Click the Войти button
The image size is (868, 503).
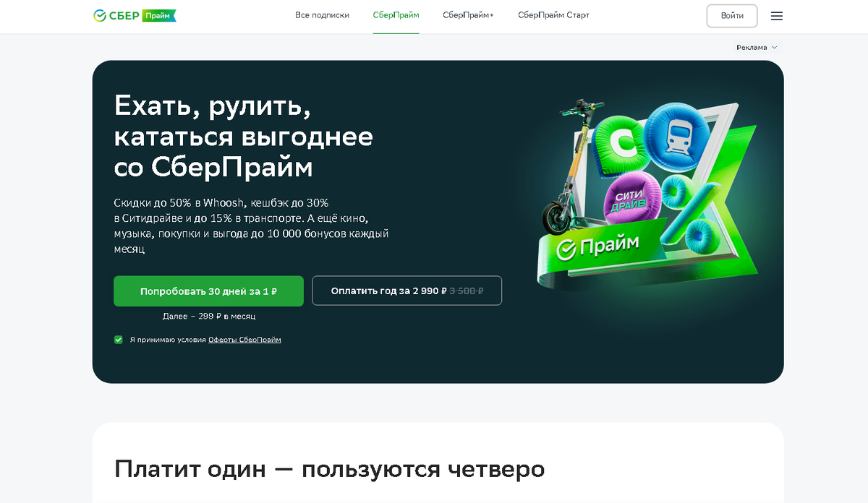click(732, 16)
